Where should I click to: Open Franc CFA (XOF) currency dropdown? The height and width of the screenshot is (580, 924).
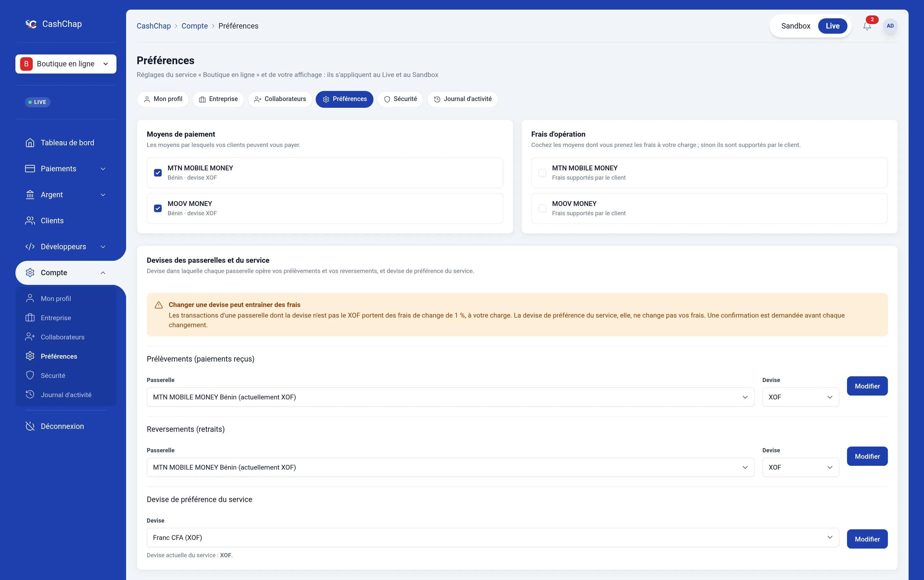coord(492,537)
